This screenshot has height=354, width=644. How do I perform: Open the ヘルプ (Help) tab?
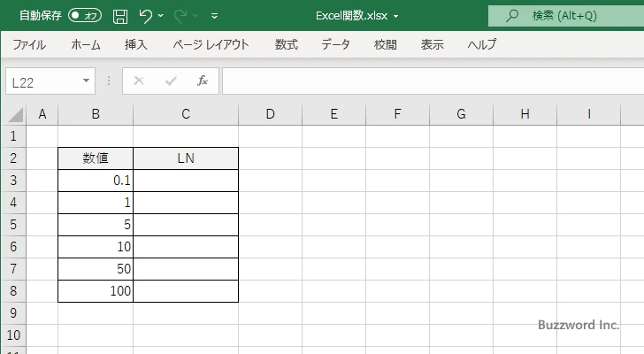click(482, 44)
